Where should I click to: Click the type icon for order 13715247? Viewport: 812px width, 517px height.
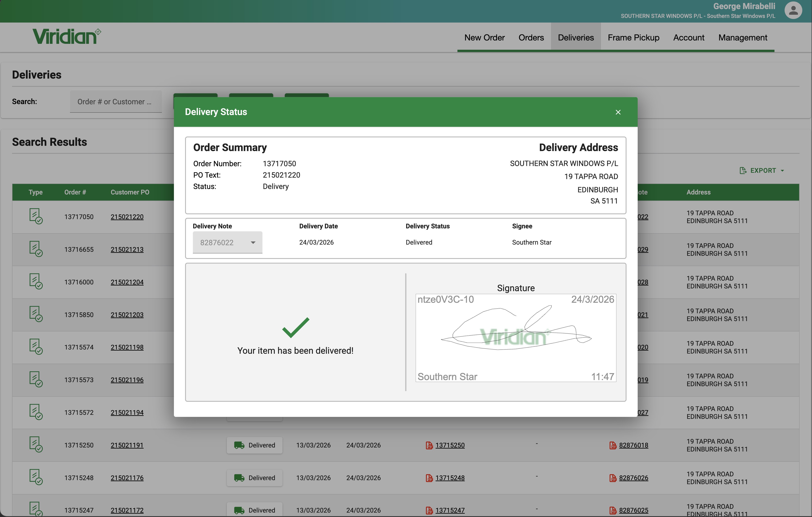(x=36, y=509)
